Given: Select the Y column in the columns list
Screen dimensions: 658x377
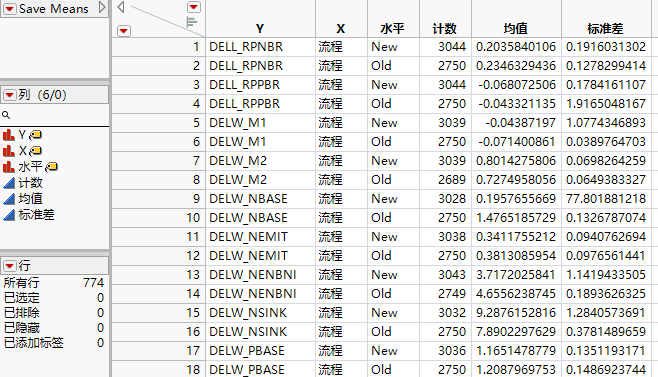Looking at the screenshot, I should pyautogui.click(x=22, y=135).
